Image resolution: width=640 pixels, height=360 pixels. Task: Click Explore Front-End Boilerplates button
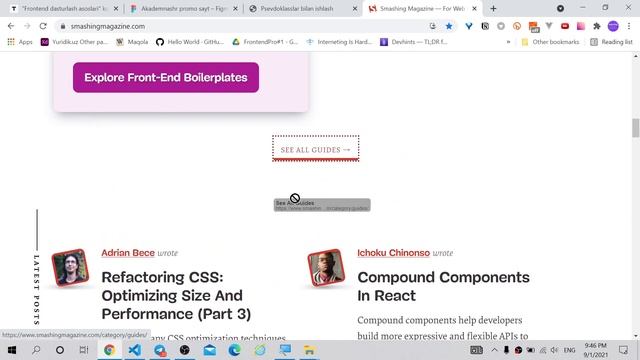coord(166,78)
